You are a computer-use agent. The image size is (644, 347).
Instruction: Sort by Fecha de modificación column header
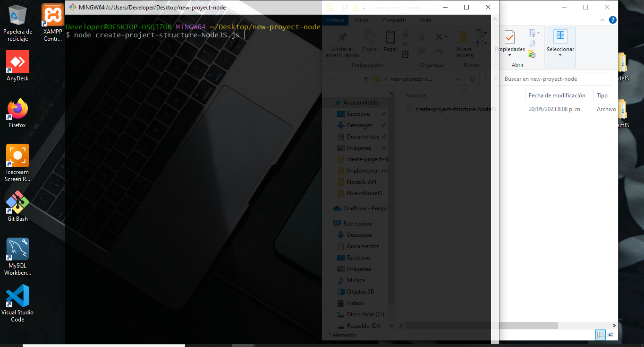(x=557, y=95)
